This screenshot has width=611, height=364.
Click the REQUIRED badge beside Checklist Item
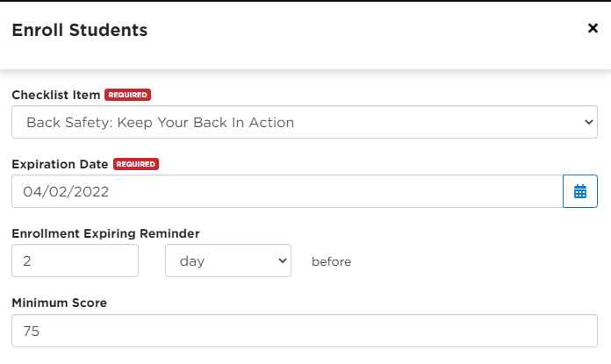click(127, 95)
